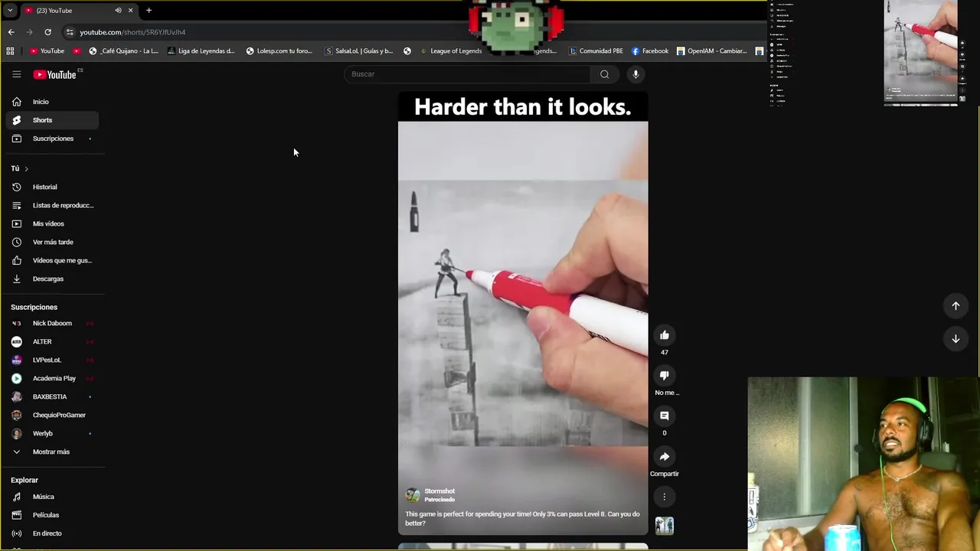980x551 pixels.
Task: Open _Café Quijano bookmark
Action: tap(123, 51)
